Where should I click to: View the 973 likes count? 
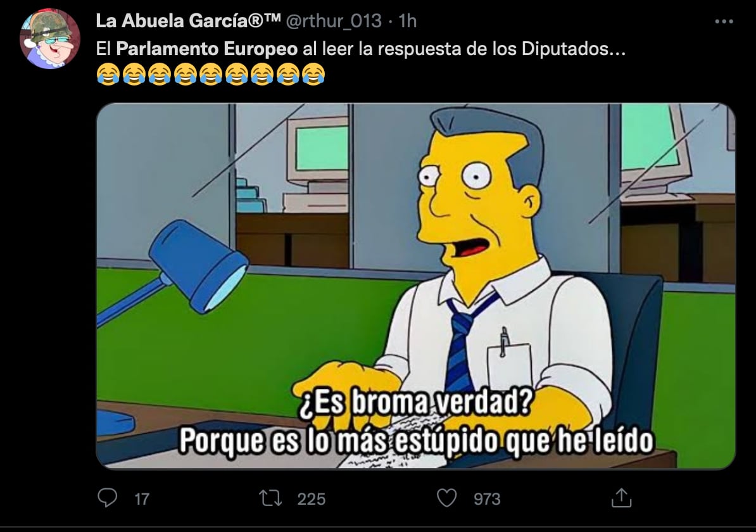pyautogui.click(x=487, y=498)
